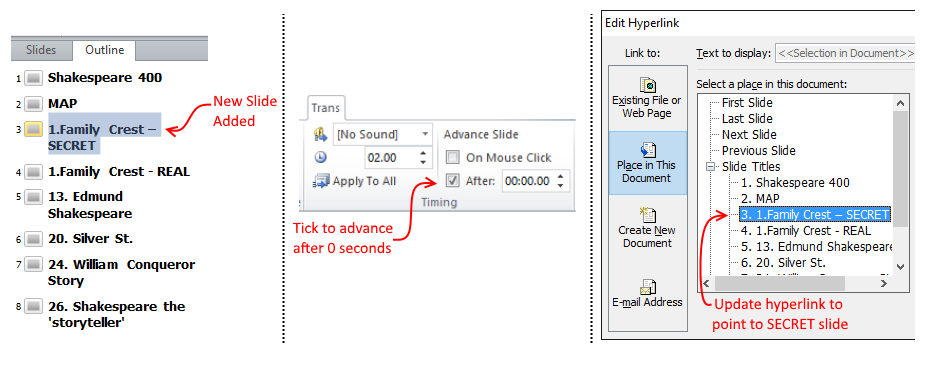Click the horizontal scrollbar thumb in tree
Image resolution: width=931 pixels, height=368 pixels.
780,284
